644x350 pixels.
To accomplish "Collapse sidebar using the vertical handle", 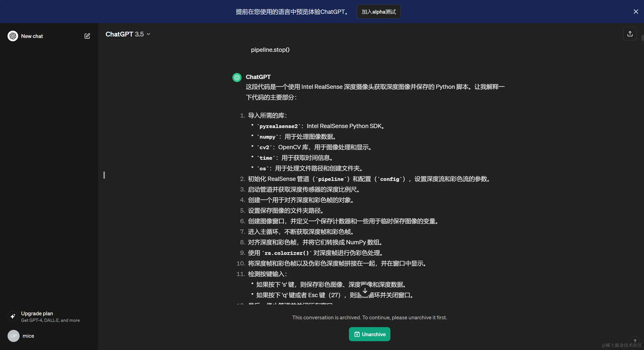I will coord(104,175).
